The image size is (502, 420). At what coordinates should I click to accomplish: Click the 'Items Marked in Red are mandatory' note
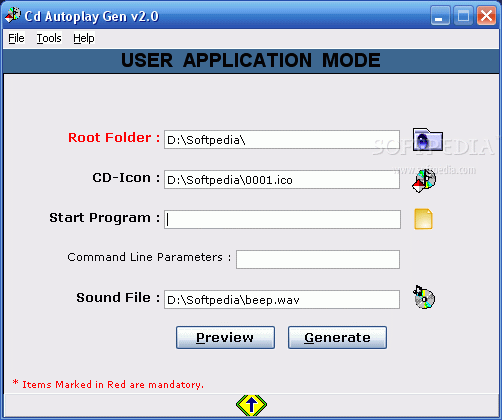(x=108, y=384)
